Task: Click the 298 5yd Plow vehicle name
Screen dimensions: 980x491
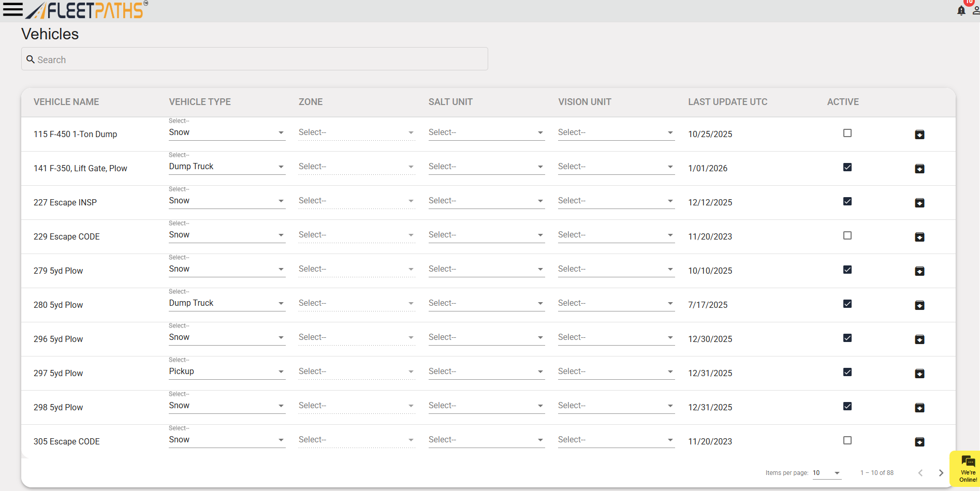Action: pyautogui.click(x=58, y=407)
